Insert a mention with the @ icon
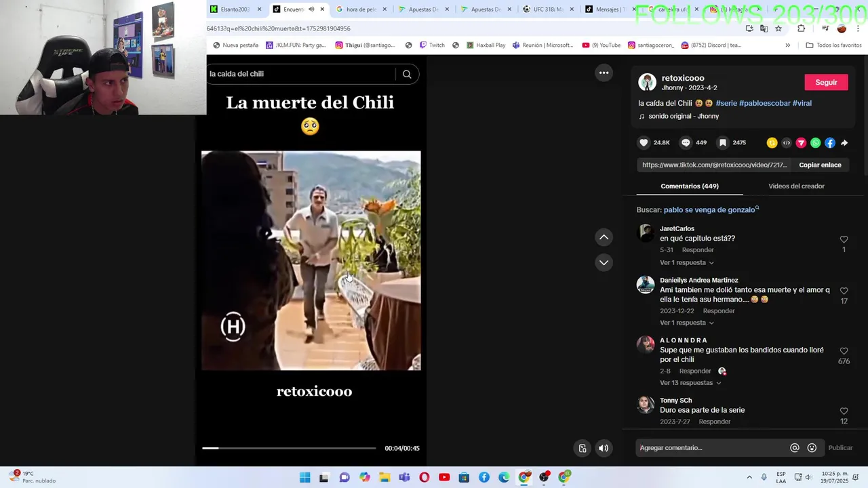 794,448
